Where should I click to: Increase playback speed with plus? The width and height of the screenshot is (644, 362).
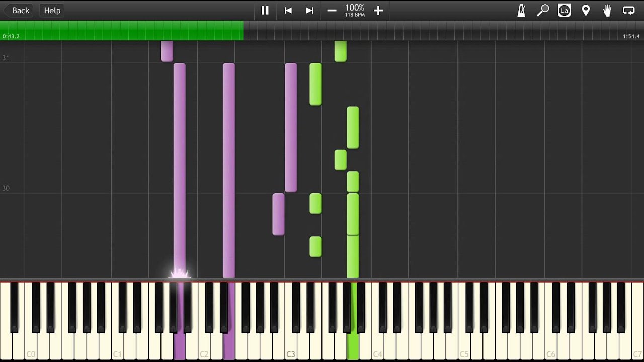378,10
